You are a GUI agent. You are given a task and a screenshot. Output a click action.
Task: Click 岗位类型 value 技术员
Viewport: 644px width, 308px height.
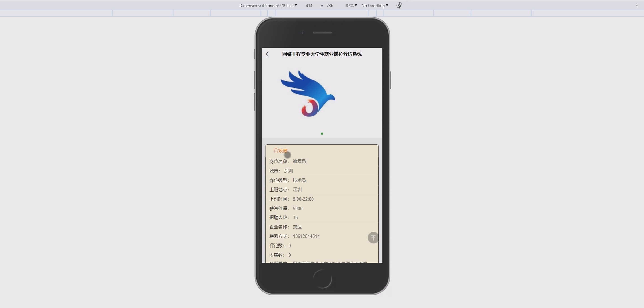click(299, 180)
